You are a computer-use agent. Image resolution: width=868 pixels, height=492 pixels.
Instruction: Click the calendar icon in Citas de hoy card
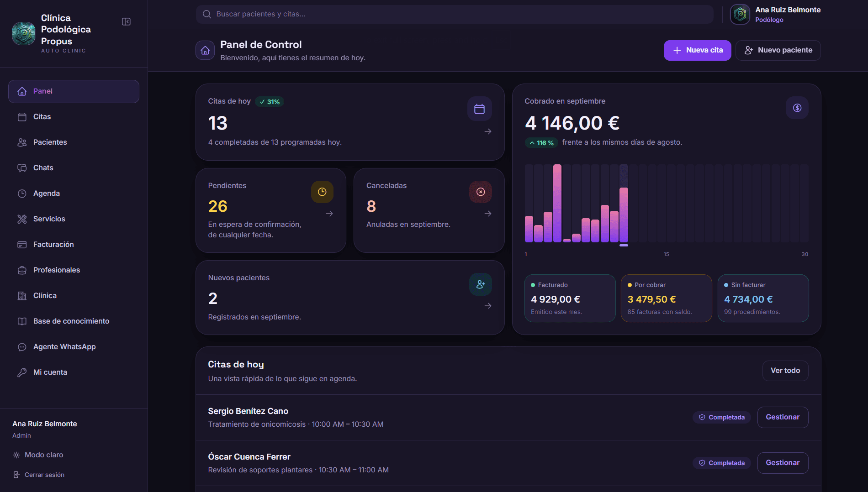point(479,109)
